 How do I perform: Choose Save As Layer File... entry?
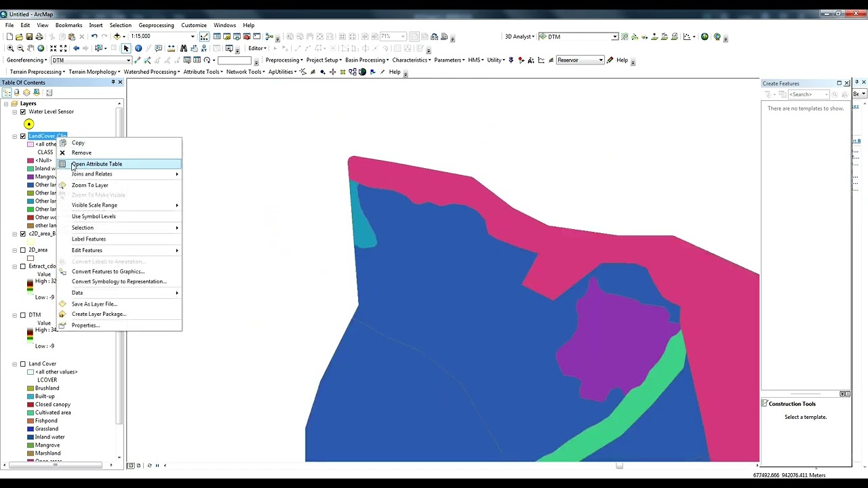[x=119, y=304]
